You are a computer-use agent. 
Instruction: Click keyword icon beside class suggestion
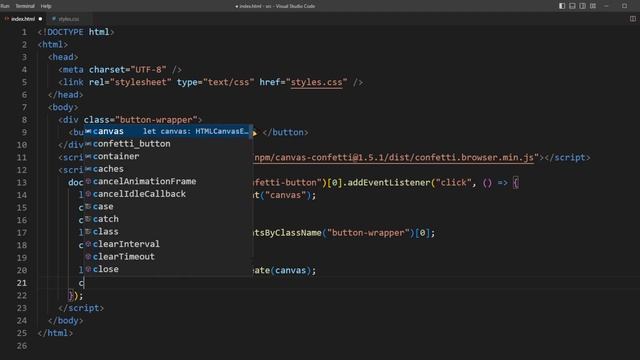pyautogui.click(x=88, y=231)
